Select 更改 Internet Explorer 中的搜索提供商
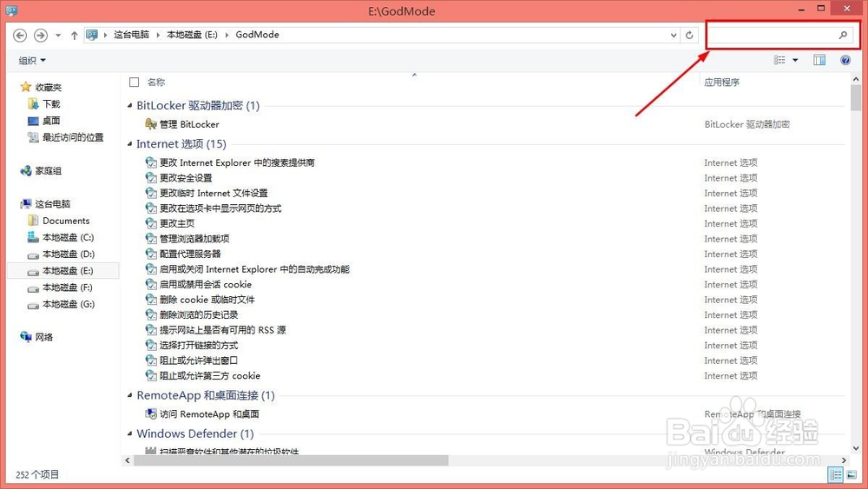 click(237, 162)
